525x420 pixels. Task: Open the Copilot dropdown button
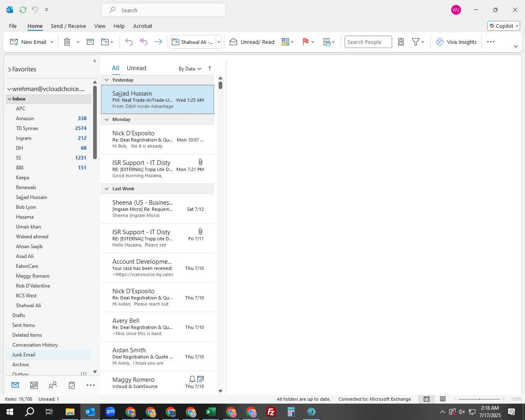click(504, 26)
